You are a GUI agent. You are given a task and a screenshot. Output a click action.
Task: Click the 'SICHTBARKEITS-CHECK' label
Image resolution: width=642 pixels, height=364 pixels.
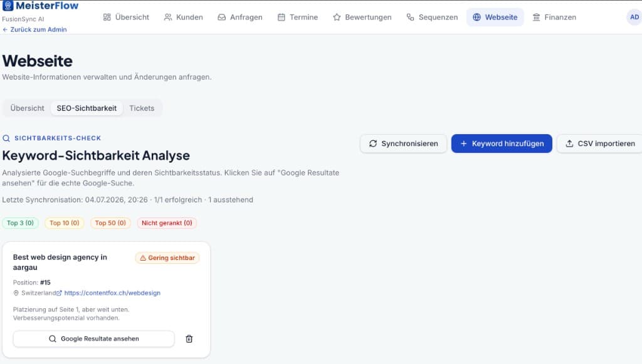[x=58, y=138]
